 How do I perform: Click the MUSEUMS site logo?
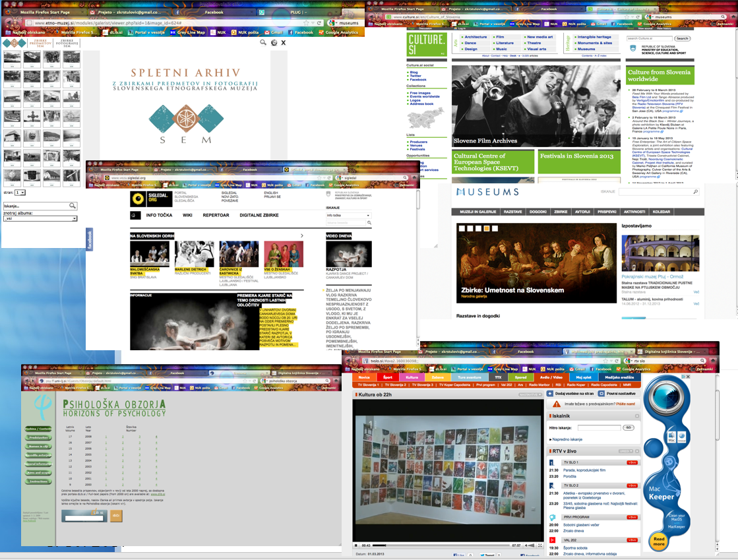pyautogui.click(x=487, y=192)
